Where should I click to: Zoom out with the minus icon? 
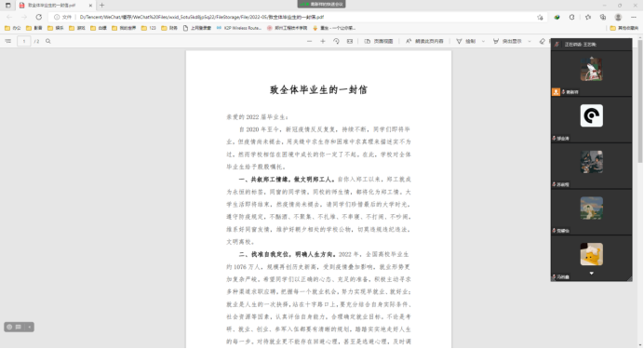point(309,41)
